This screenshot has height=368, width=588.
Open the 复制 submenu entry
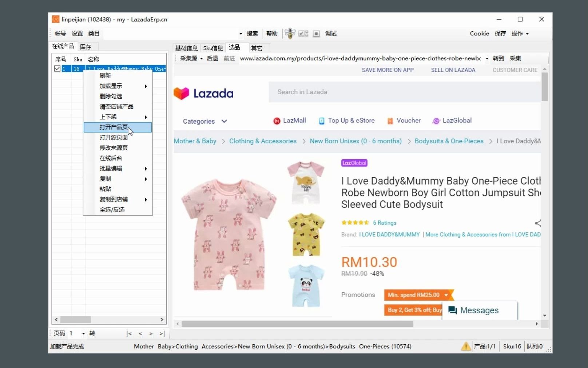(118, 179)
